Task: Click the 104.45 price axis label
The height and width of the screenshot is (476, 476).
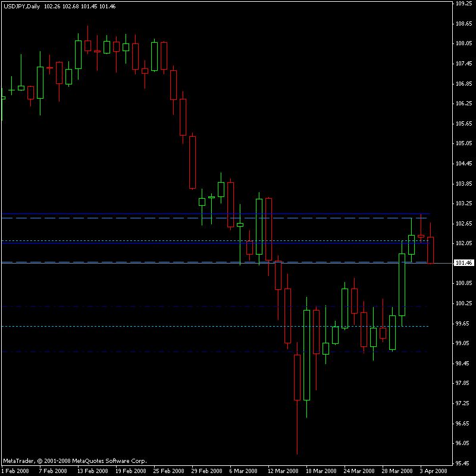Action: [464, 164]
